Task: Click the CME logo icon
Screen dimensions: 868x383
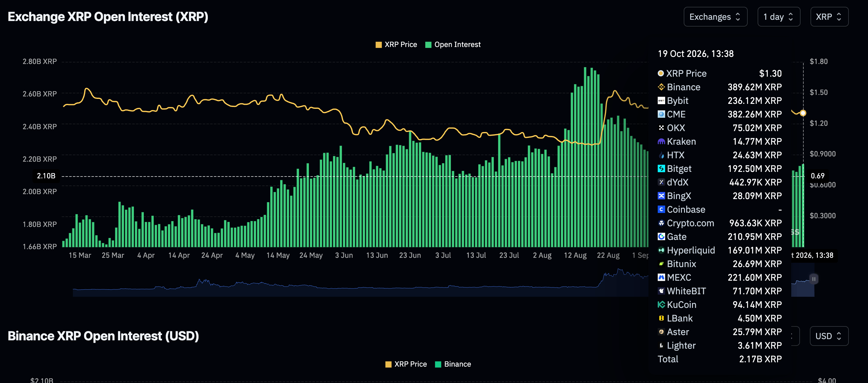Action: point(661,114)
